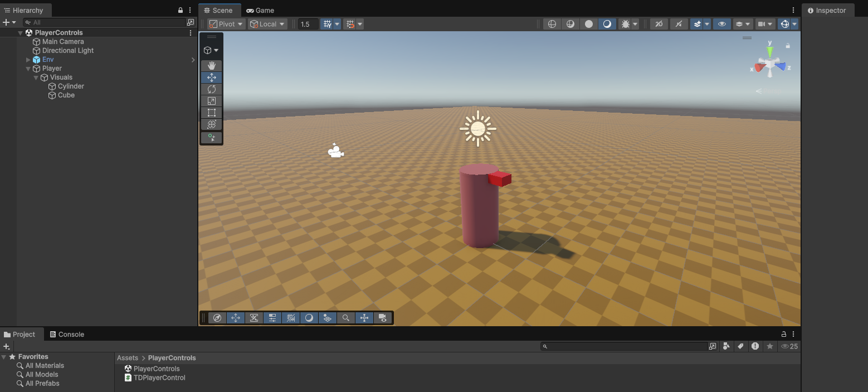This screenshot has width=868, height=392.
Task: Click the cameras overlay icon
Action: click(x=383, y=318)
